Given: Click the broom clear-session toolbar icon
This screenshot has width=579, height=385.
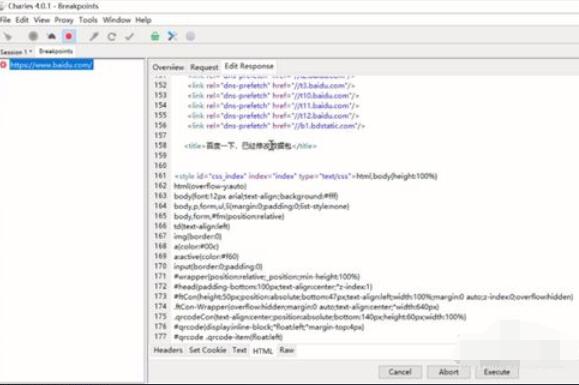Looking at the screenshot, I should tap(8, 36).
